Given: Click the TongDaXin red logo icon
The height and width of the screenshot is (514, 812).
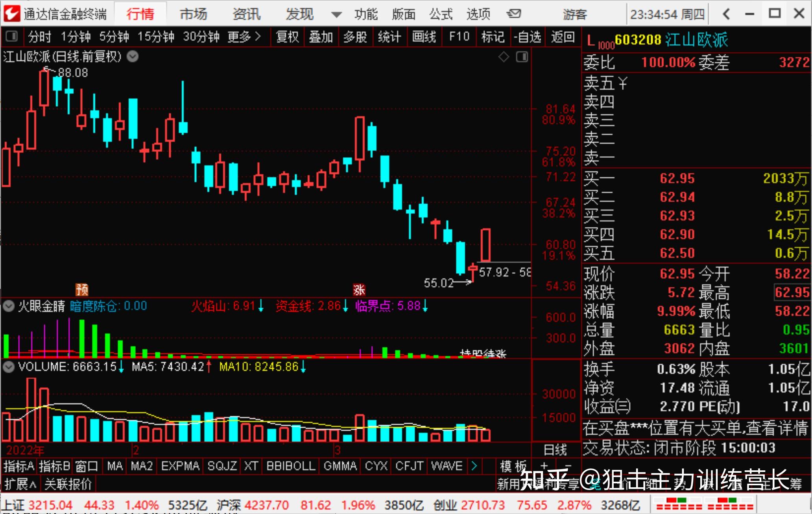Looking at the screenshot, I should click(x=12, y=14).
